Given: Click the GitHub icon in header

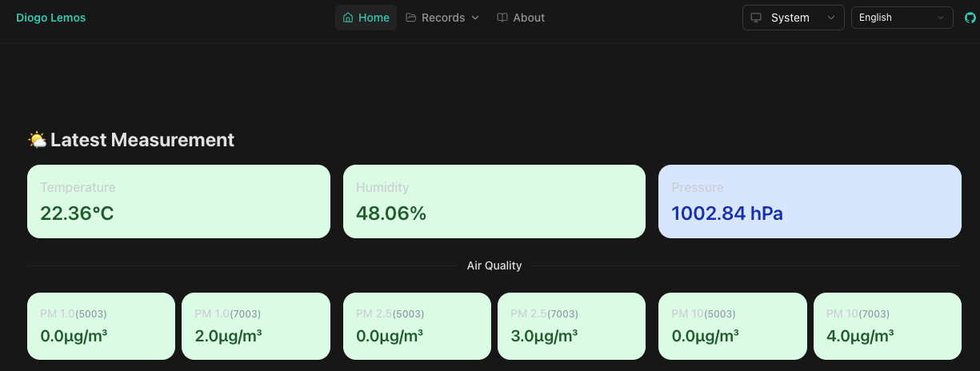Looking at the screenshot, I should (970, 18).
